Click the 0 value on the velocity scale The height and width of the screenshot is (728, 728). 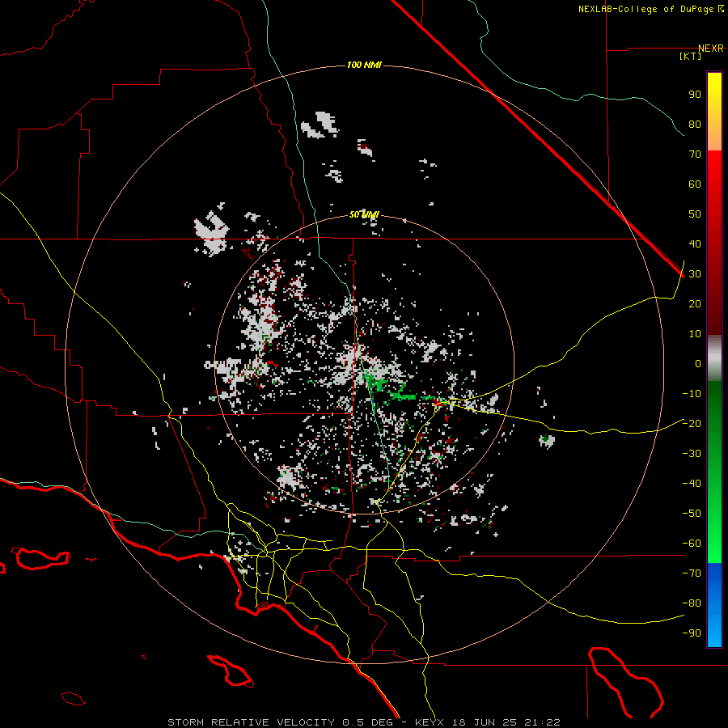698,364
